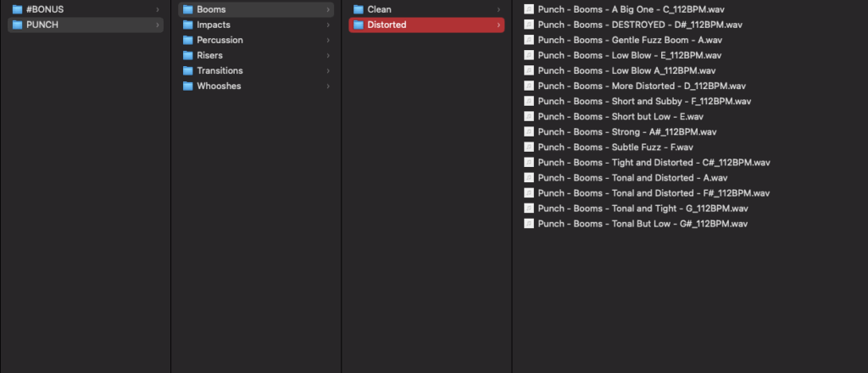Click the chevron next to Booms

tap(328, 9)
